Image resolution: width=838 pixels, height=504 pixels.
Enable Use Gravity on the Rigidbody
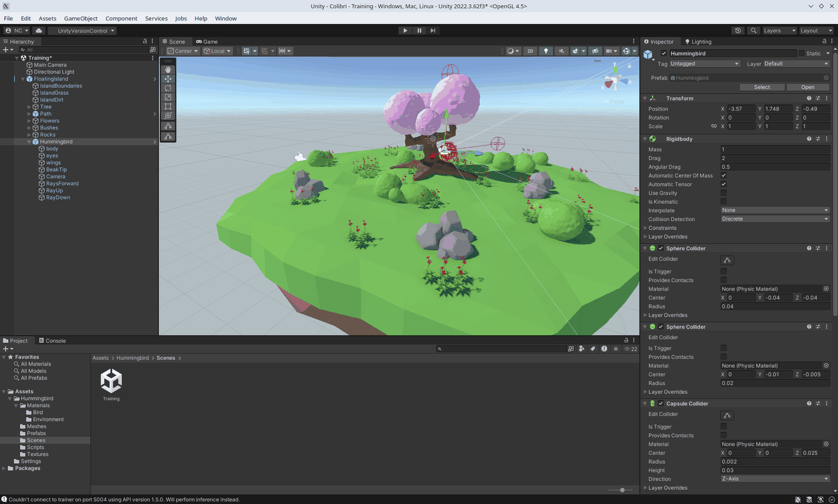click(724, 193)
